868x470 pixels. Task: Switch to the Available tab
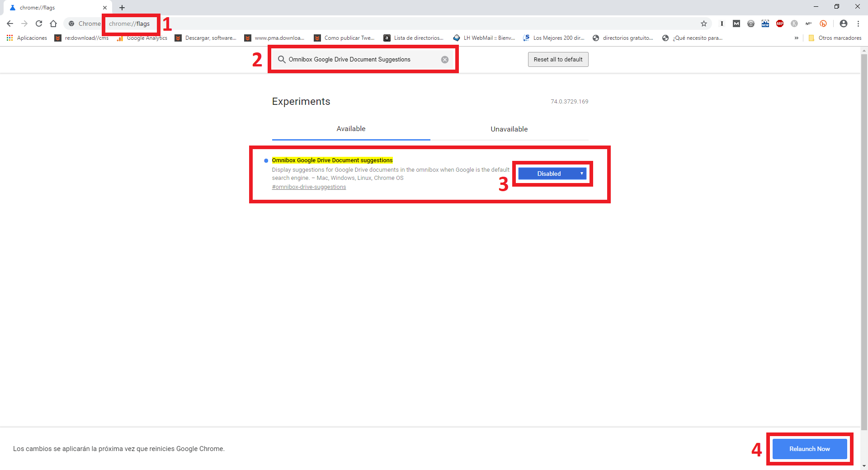[x=351, y=129]
